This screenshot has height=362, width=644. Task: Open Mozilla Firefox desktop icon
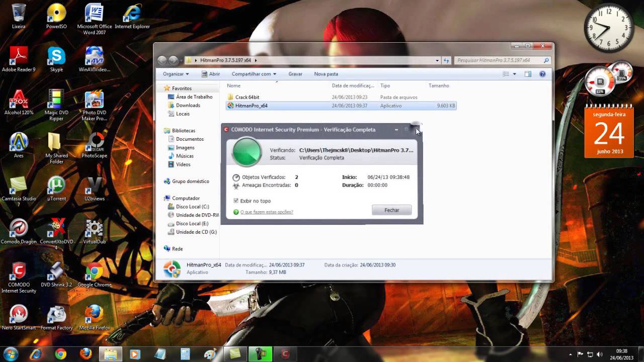tap(95, 317)
